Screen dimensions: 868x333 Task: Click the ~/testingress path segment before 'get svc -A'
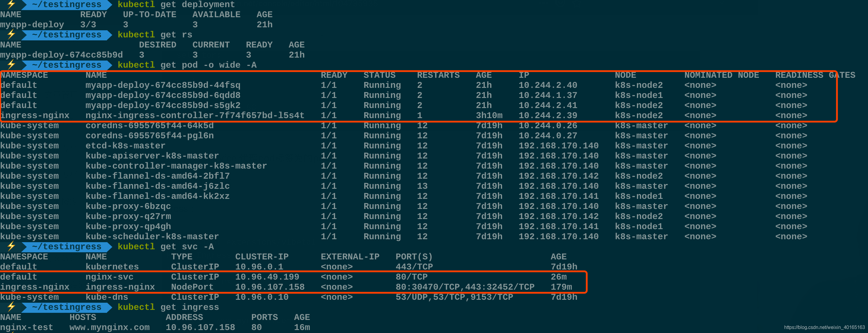point(67,246)
